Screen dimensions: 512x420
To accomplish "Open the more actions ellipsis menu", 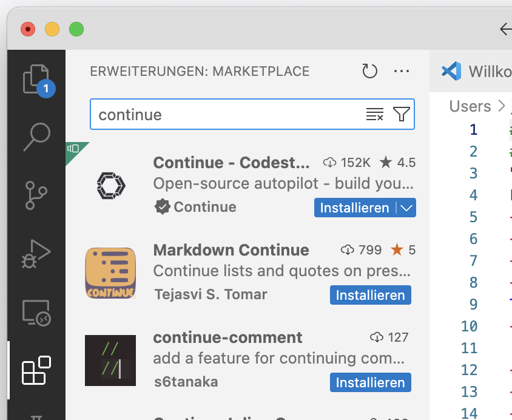I will (402, 71).
